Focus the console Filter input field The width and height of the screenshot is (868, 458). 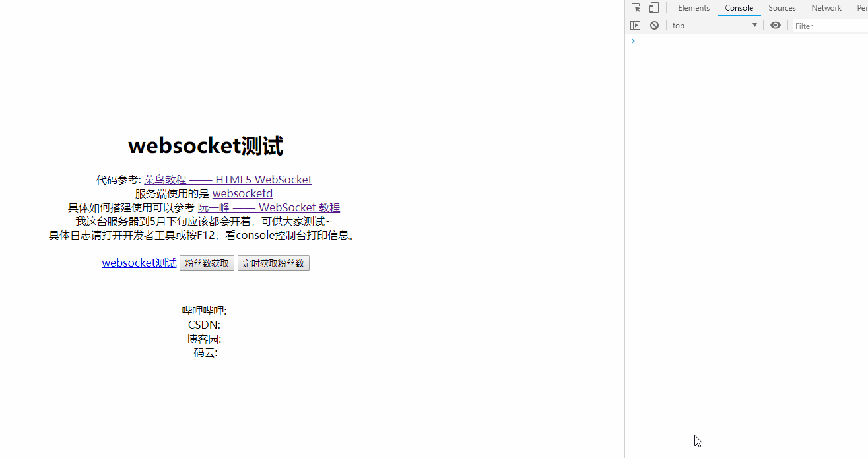(x=830, y=26)
